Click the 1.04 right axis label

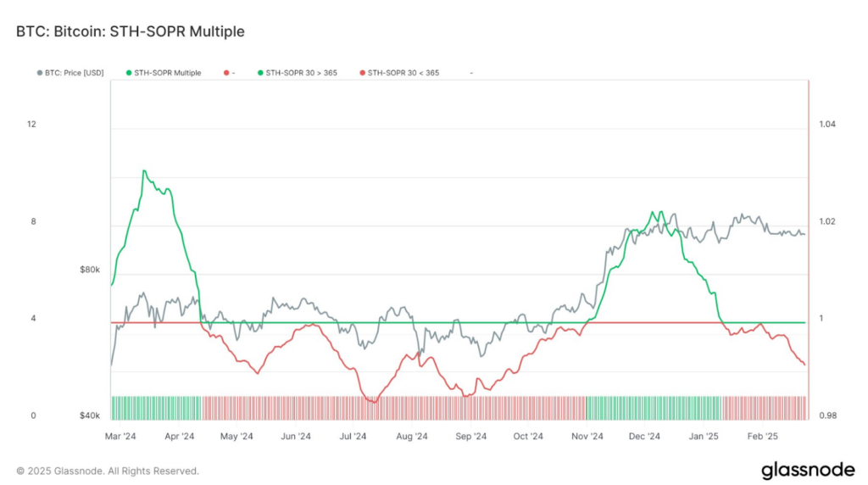click(x=826, y=125)
